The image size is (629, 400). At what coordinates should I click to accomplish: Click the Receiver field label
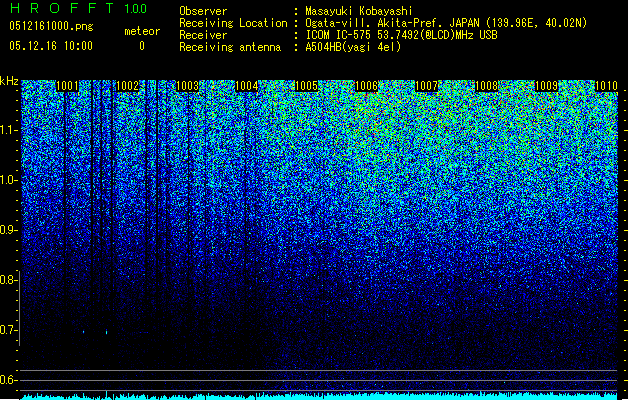203,35
